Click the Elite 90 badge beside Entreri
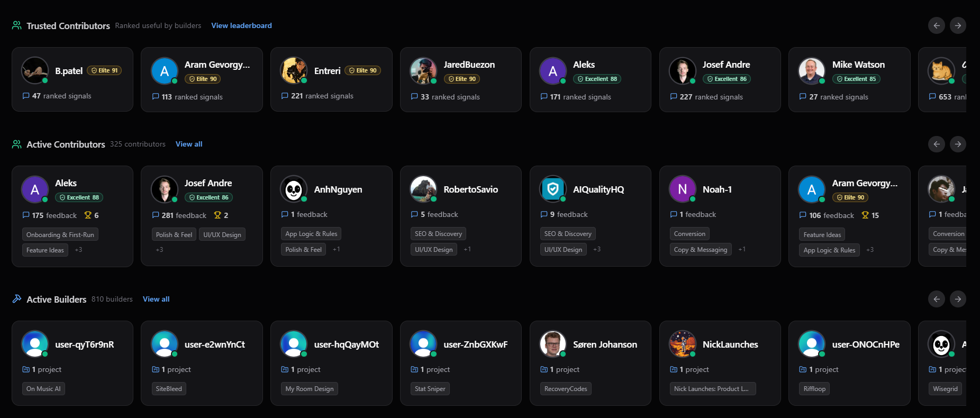This screenshot has width=980, height=418. (362, 70)
